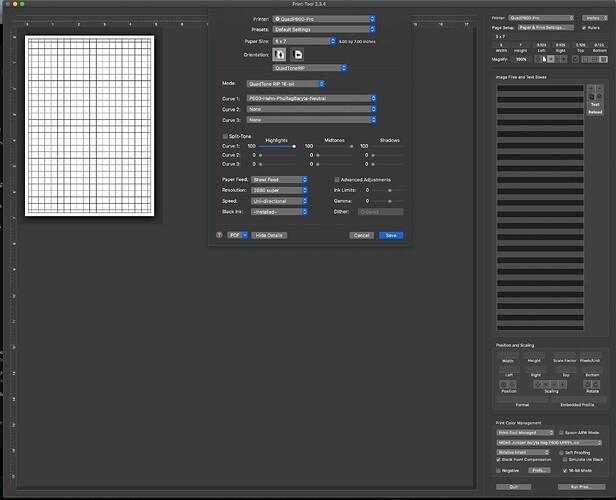Click the help question mark icon
This screenshot has width=616, height=500.
(219, 235)
